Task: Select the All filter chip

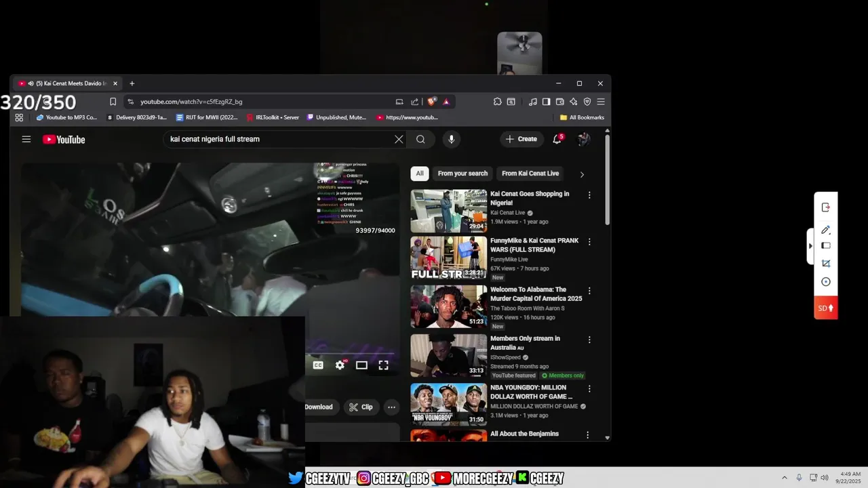Action: [x=420, y=174]
